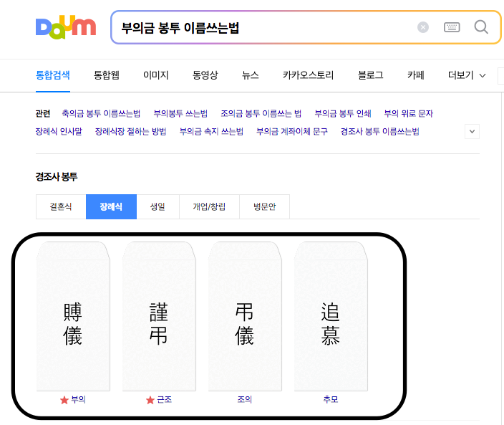The width and height of the screenshot is (504, 425).
Task: Open the 이미지 tab
Action: click(x=156, y=75)
